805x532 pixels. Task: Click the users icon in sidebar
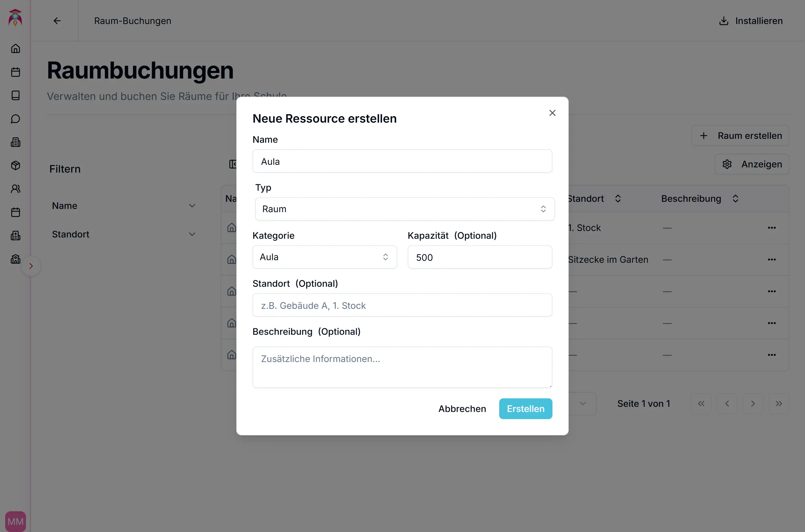point(16,189)
